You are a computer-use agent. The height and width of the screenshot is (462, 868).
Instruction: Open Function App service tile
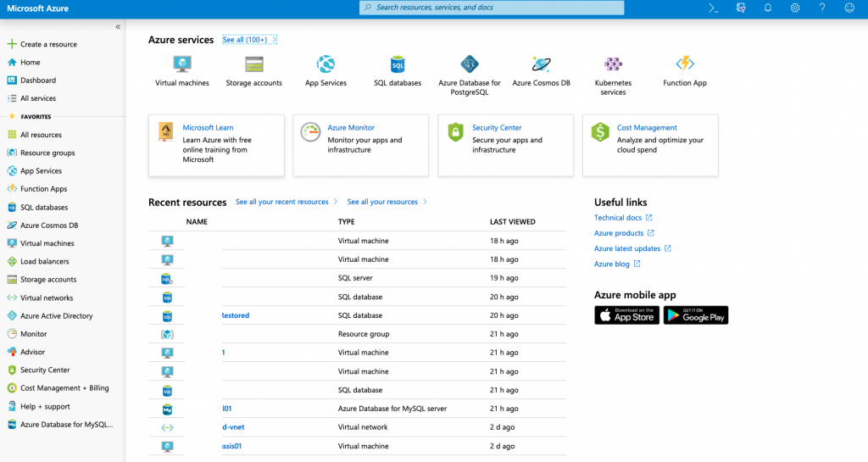pos(685,71)
